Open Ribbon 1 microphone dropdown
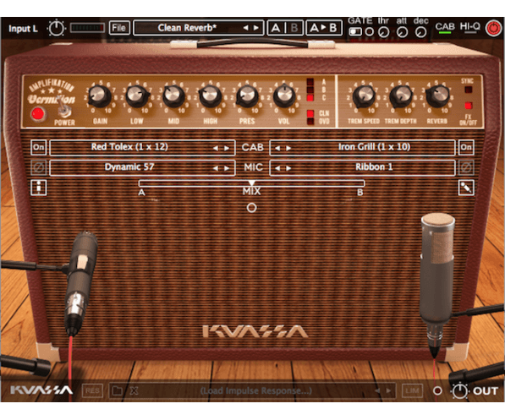Viewport: 505px width, 420px height. (362, 167)
